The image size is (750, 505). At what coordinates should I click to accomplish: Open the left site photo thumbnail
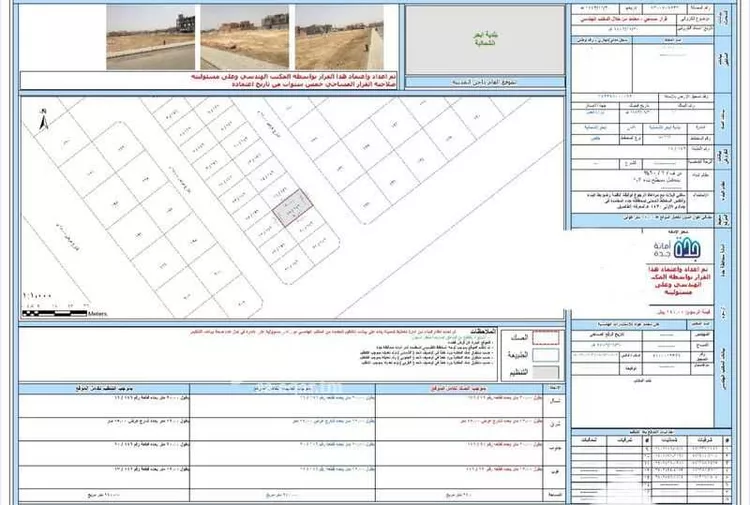point(151,37)
